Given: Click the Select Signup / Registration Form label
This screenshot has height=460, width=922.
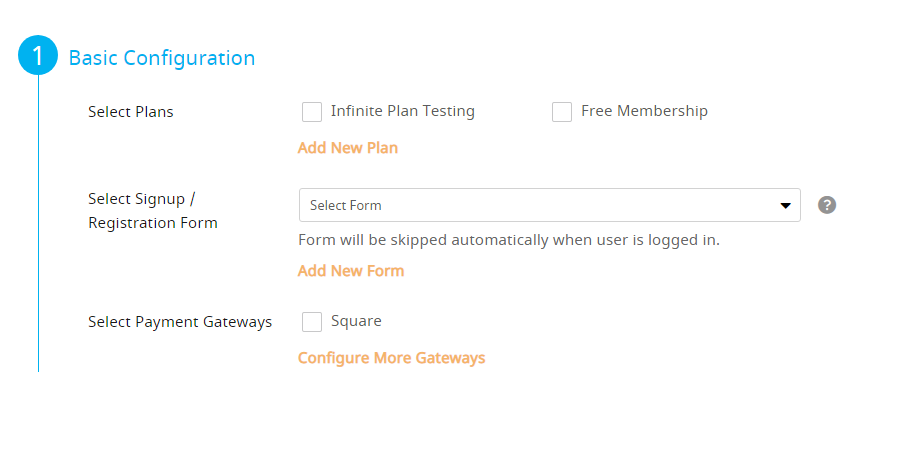Looking at the screenshot, I should click(x=153, y=211).
